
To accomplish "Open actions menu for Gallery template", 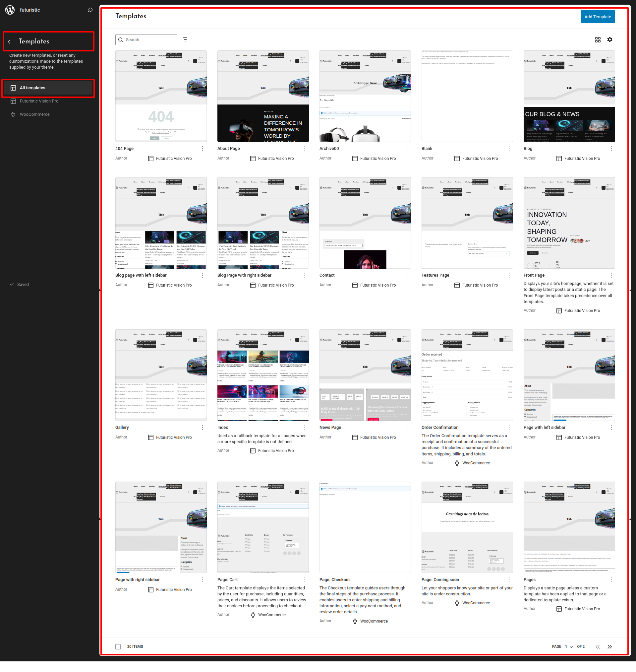I will [x=203, y=428].
